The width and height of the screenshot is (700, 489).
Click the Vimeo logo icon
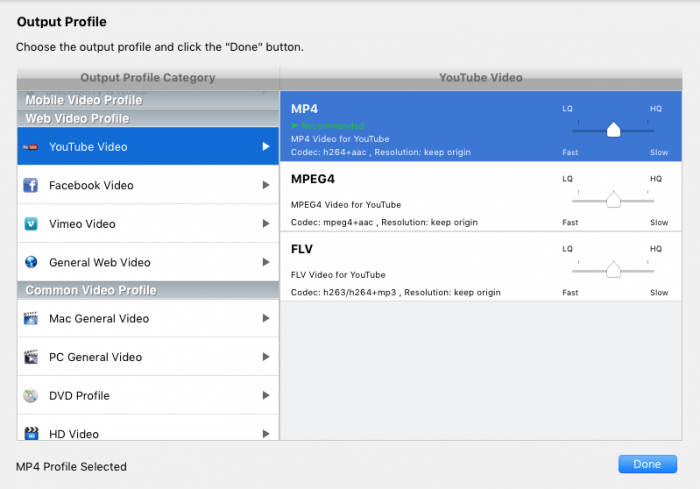tap(30, 223)
